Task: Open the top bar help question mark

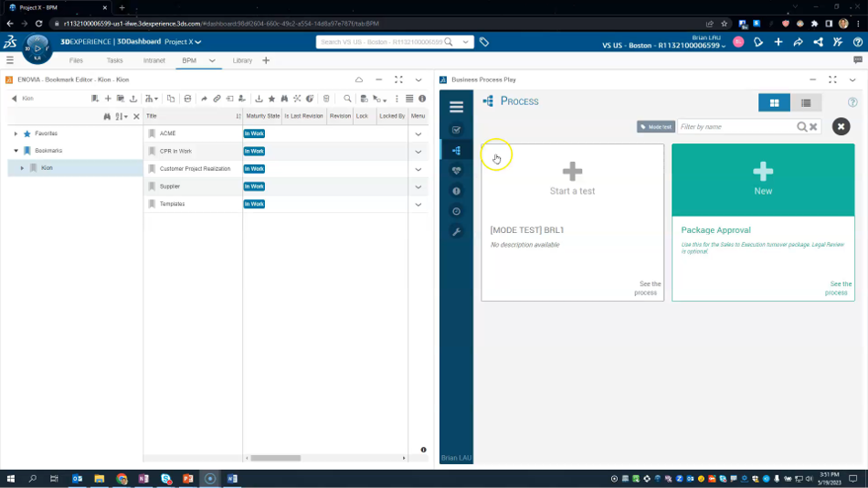Action: [857, 42]
